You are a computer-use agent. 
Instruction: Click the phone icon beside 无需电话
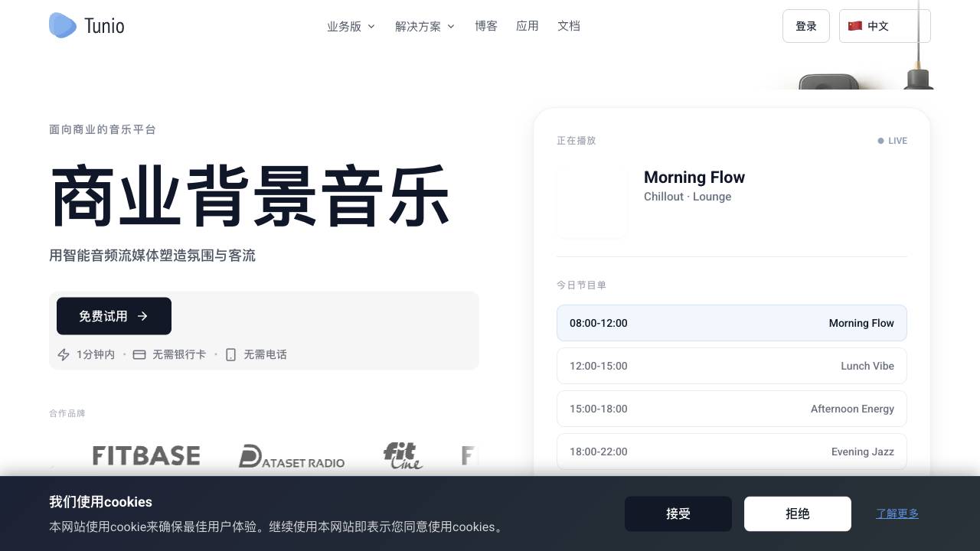click(x=230, y=354)
